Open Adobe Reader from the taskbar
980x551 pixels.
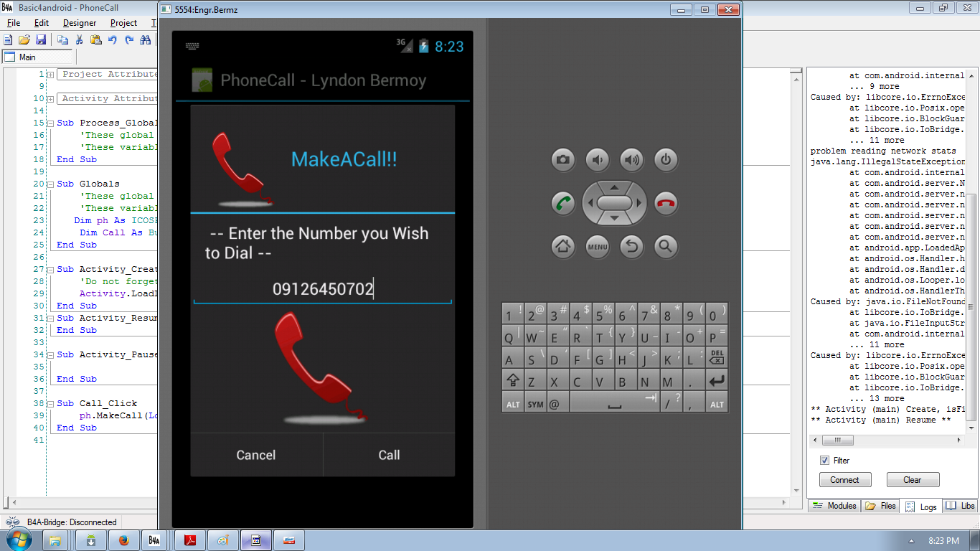tap(191, 540)
